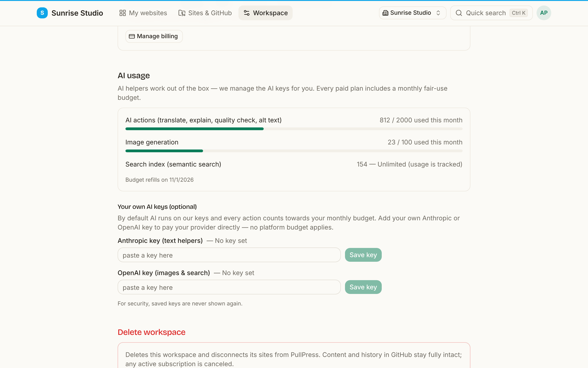Screen dimensions: 588x368
Task: Click 'Your own AI keys (optional)' heading
Action: tap(157, 207)
